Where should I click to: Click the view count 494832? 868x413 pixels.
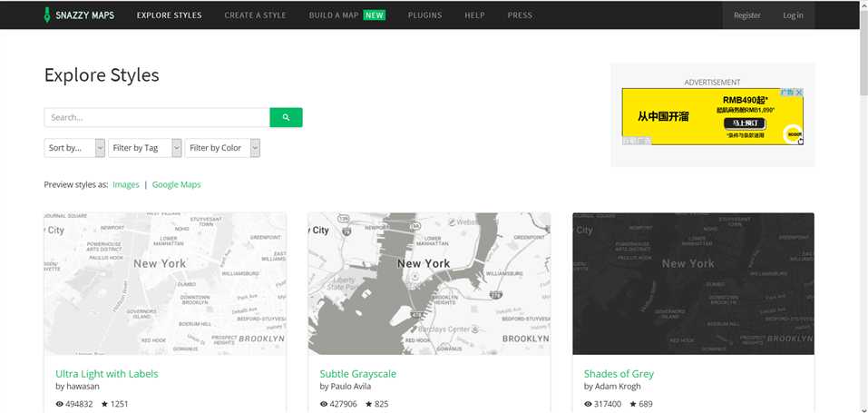[79, 404]
